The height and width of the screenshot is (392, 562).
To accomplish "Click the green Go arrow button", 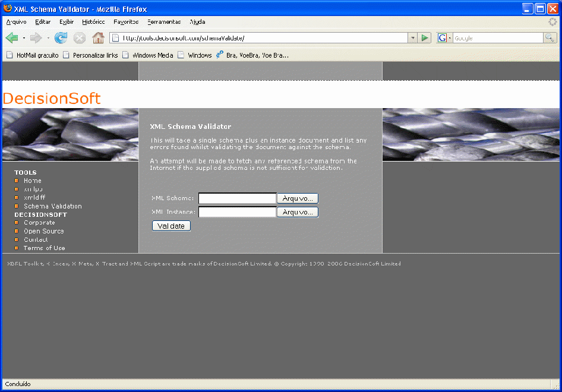I will click(x=425, y=37).
